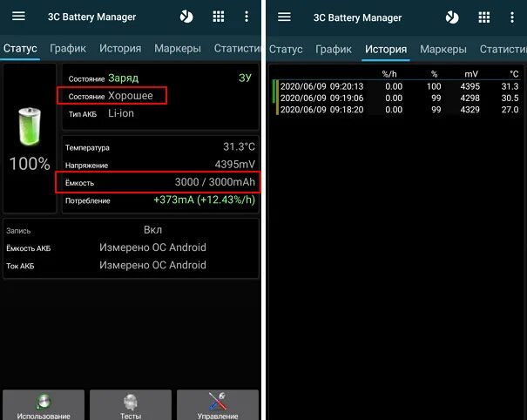Tap the 100% battery level text
Viewport: 527px width, 420px height.
coord(30,164)
